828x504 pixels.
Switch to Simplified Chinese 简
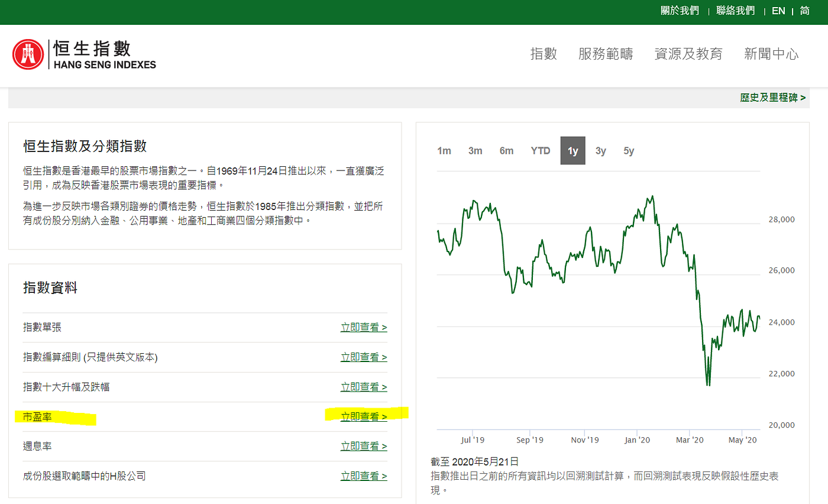pos(804,11)
